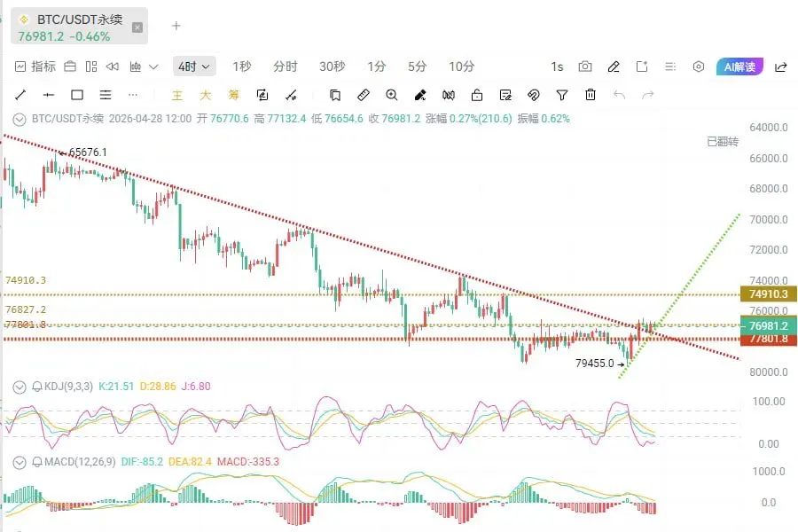Open more drawing tools via the ellipsis
This screenshot has height=532, width=798.
(x=133, y=95)
